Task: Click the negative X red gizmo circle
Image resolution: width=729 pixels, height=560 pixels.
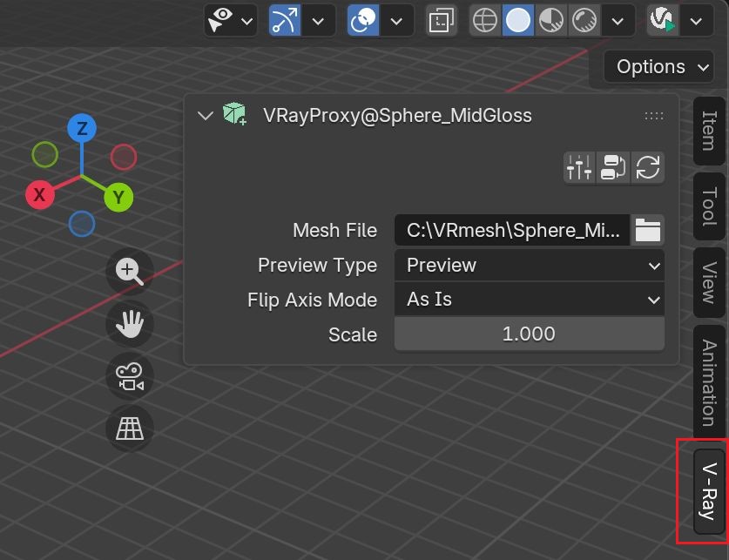Action: pyautogui.click(x=124, y=157)
